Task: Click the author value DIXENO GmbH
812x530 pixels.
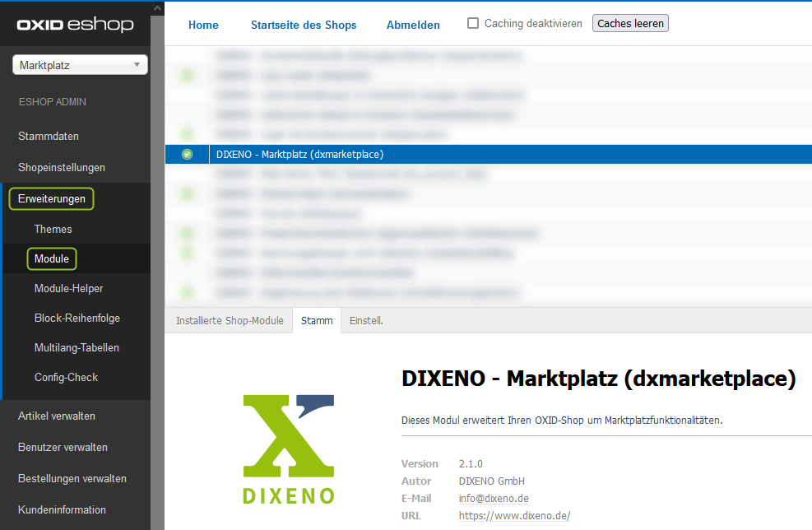Action: 491,481
